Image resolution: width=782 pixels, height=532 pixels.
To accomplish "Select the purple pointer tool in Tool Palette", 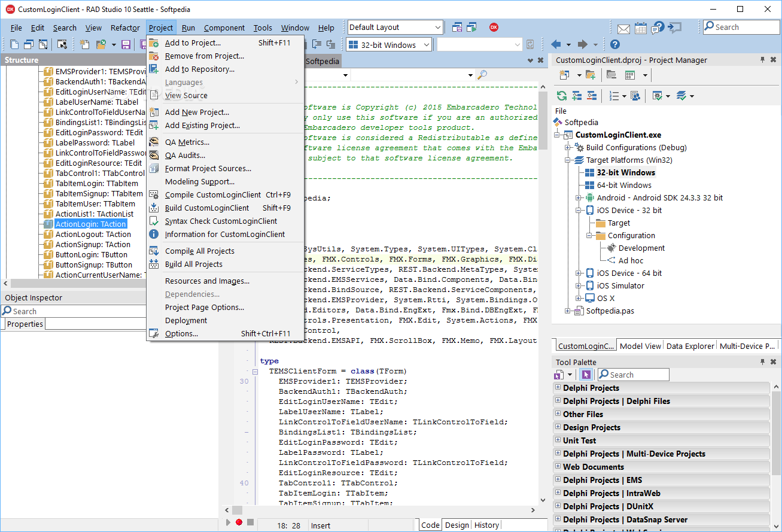I will (x=586, y=375).
